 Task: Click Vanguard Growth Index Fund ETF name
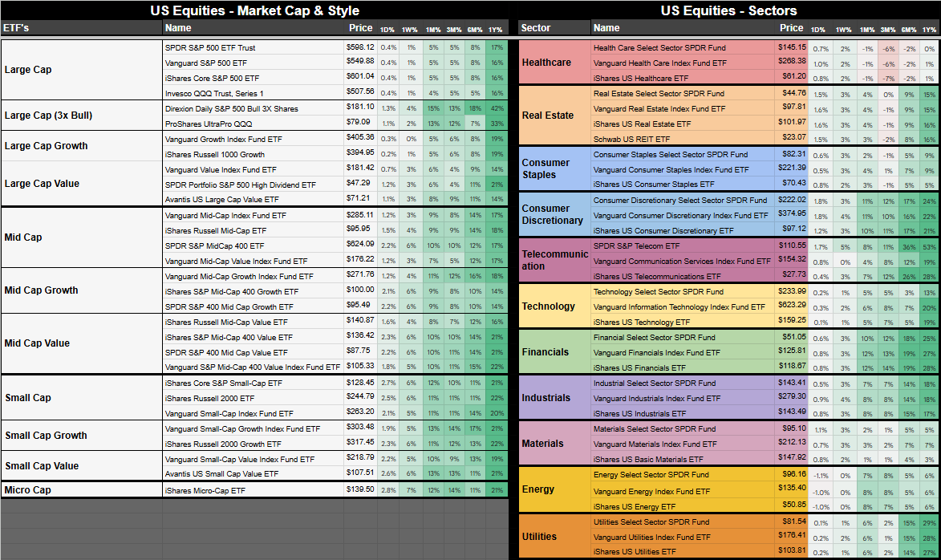[x=223, y=140]
